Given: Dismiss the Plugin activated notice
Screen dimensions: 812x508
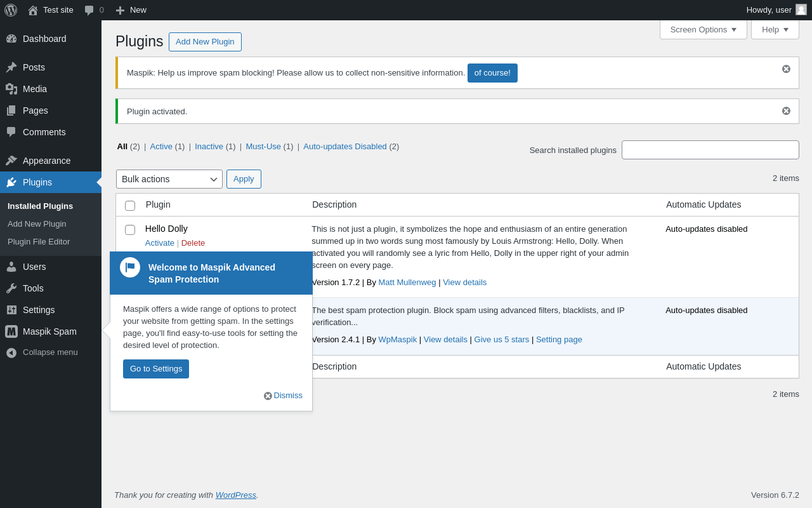Looking at the screenshot, I should pos(786,110).
